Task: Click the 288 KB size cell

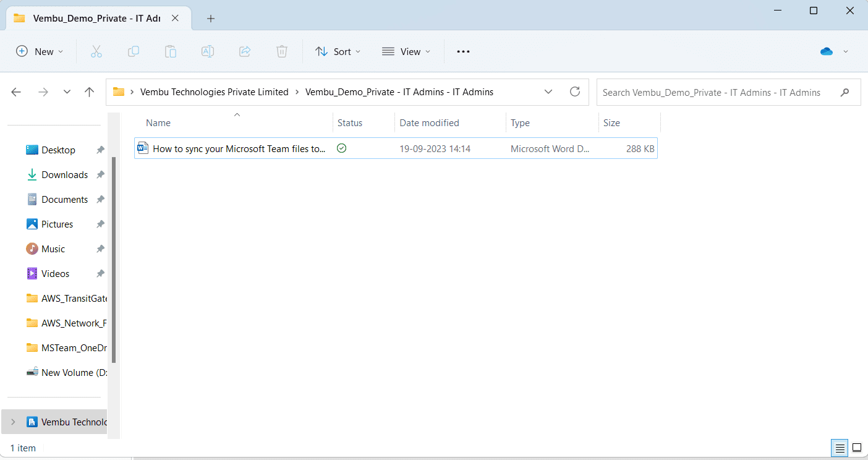Action: (x=640, y=149)
